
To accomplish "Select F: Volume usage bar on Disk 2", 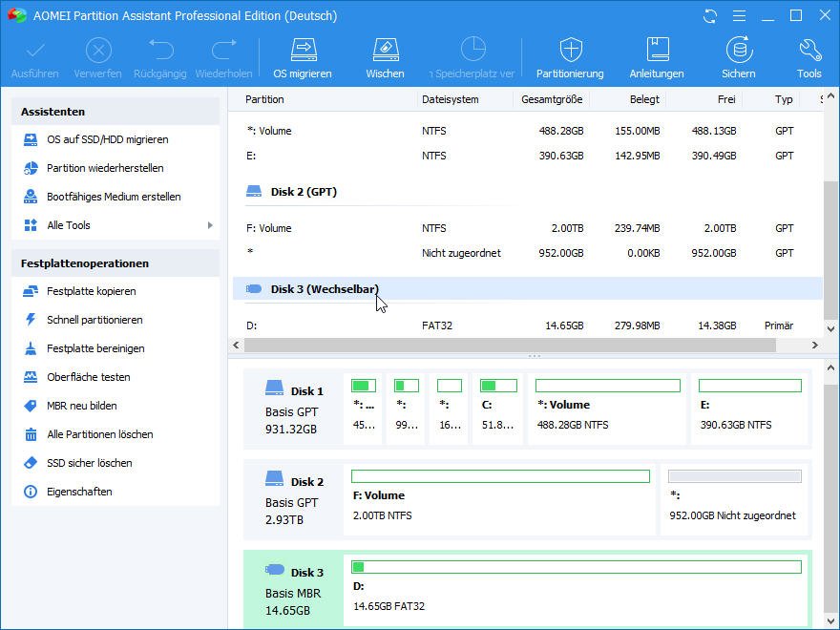I will (x=500, y=476).
